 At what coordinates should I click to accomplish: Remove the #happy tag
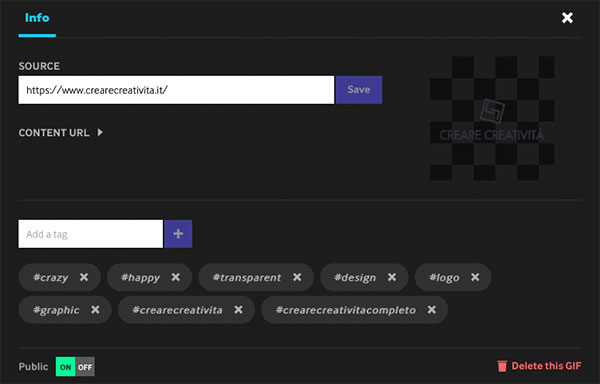(175, 277)
